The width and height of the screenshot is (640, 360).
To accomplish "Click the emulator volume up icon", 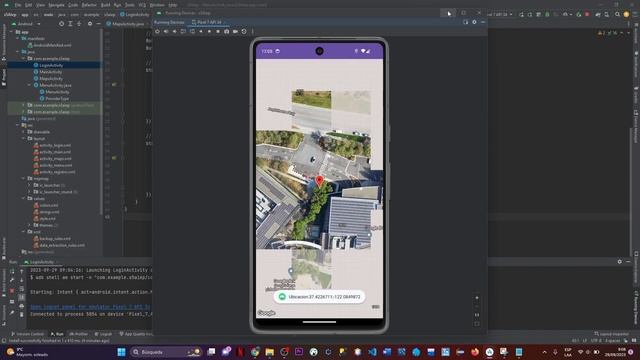I will (x=166, y=31).
